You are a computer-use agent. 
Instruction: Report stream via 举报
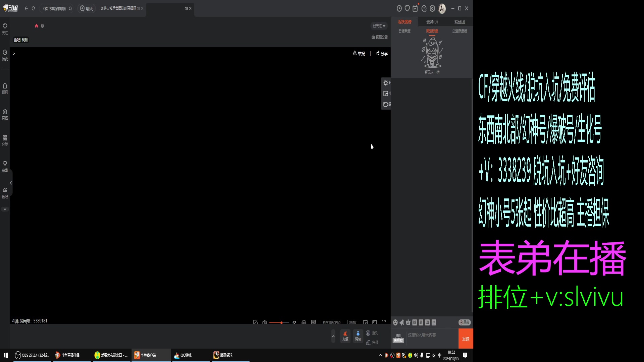[x=359, y=53]
